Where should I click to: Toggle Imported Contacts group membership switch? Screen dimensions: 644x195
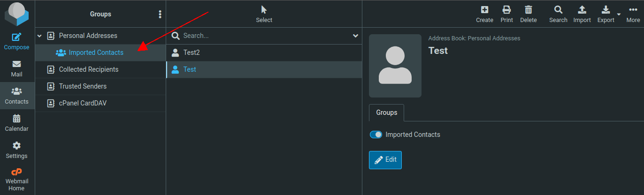(x=376, y=135)
